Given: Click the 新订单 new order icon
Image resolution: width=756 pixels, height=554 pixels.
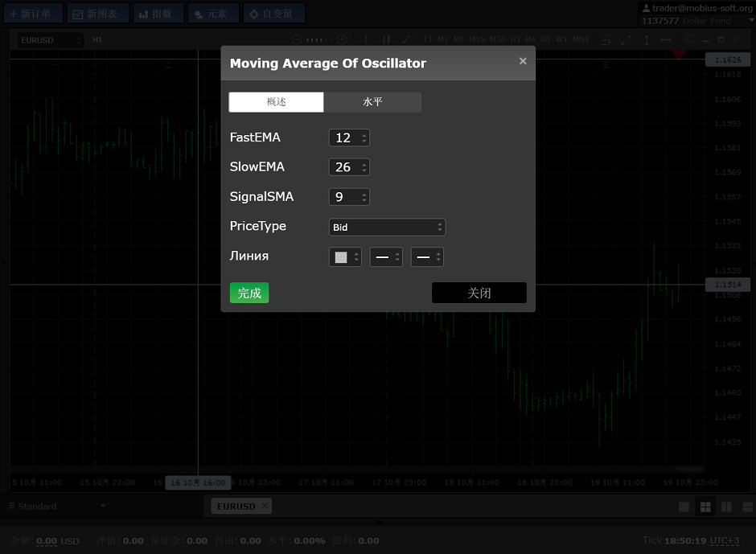Looking at the screenshot, I should coord(14,14).
